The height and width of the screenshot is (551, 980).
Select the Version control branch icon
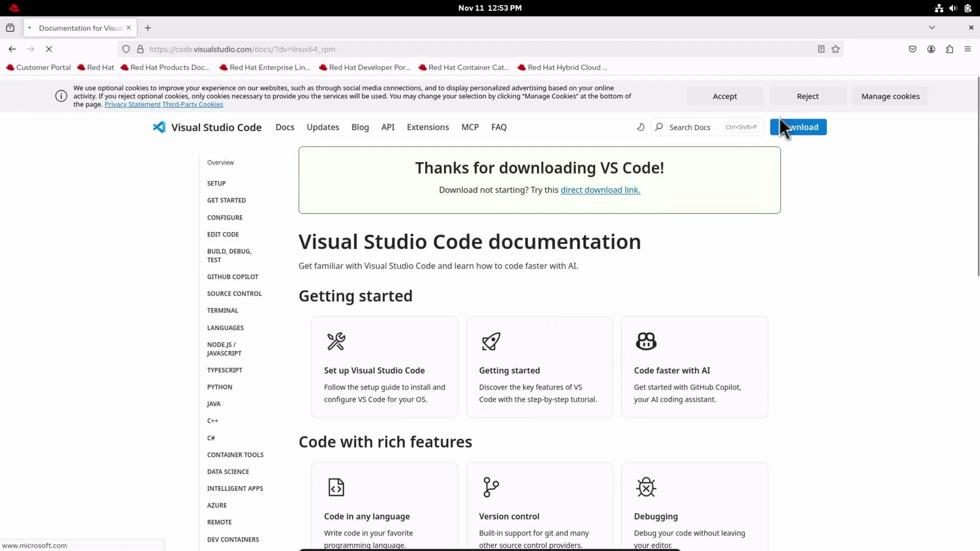(x=490, y=487)
